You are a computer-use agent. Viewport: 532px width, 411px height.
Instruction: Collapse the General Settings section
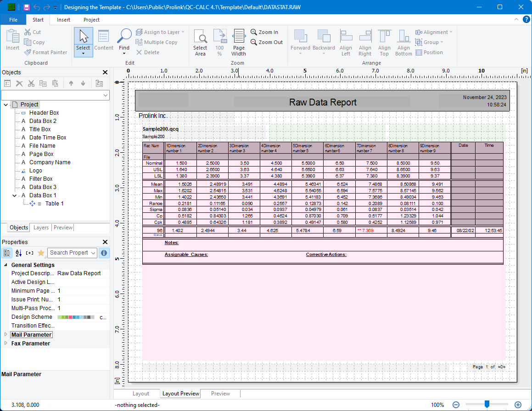click(x=6, y=265)
